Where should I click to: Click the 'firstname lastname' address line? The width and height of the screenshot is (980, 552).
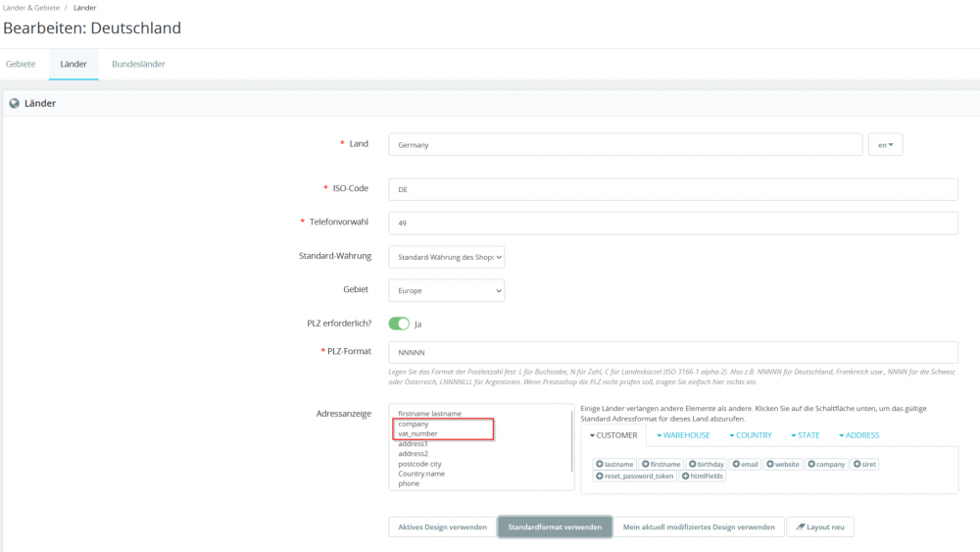(429, 413)
